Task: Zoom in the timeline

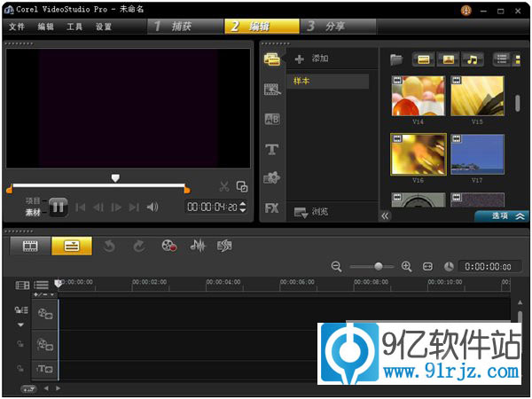Action: [x=406, y=266]
